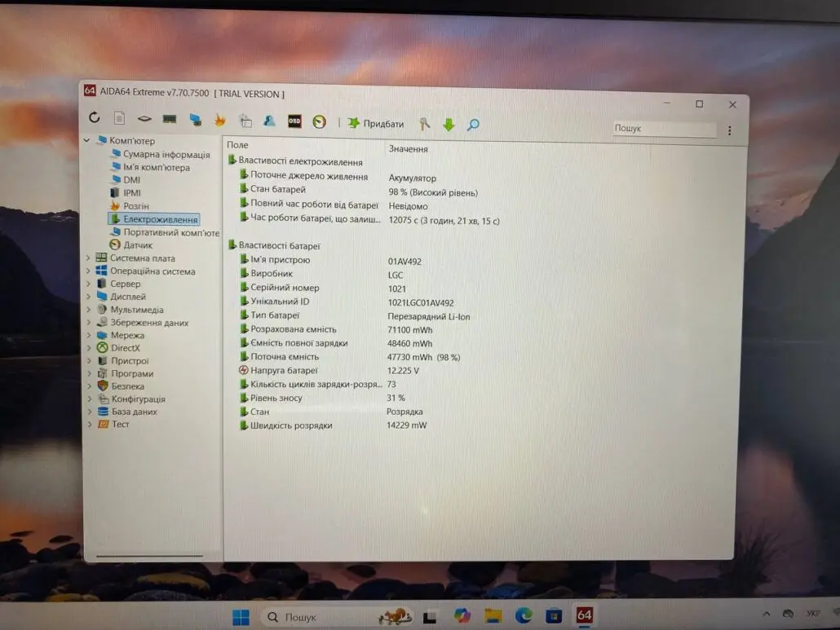The height and width of the screenshot is (630, 840).
Task: Click the gauge benchmark toolbar icon
Action: (x=319, y=122)
